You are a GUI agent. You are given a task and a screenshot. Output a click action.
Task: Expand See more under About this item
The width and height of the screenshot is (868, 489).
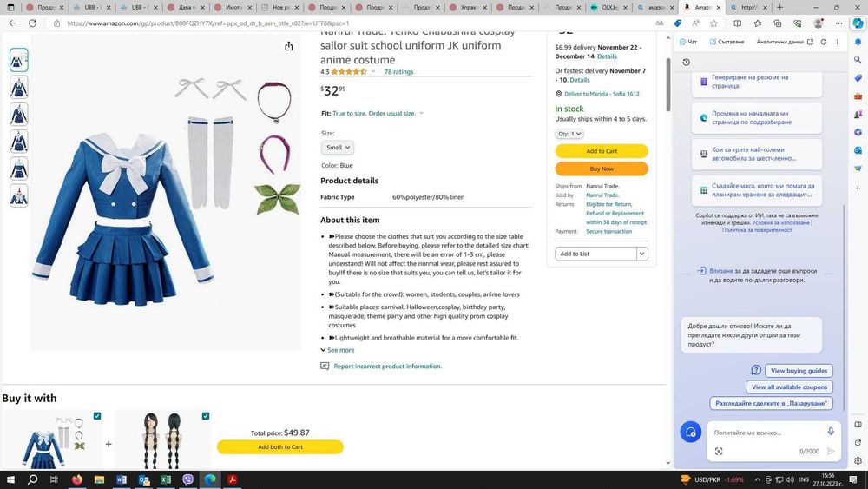(337, 350)
